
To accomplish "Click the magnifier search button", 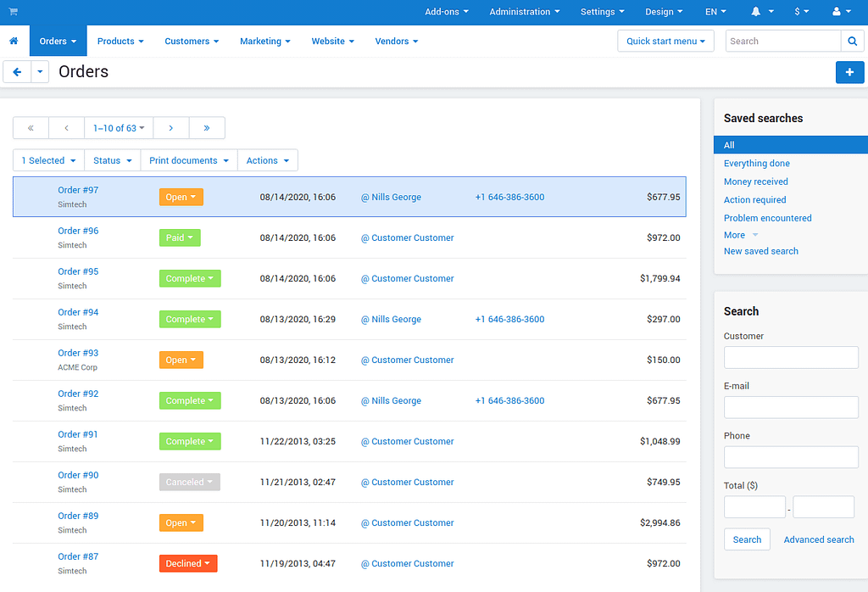I will point(853,41).
